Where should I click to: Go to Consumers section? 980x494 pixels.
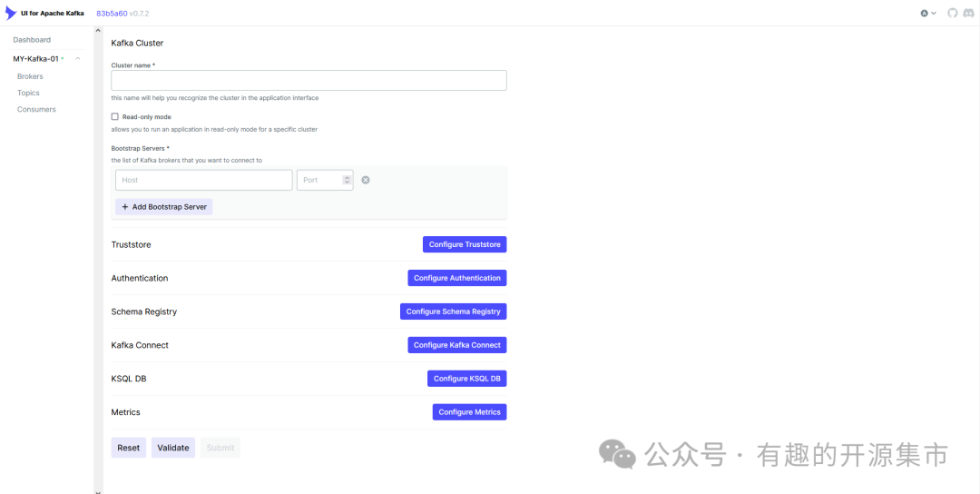coord(36,110)
